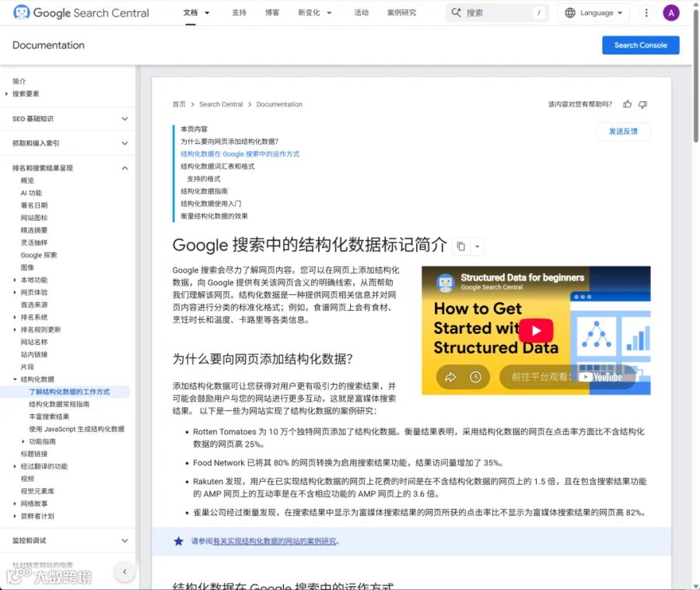
Task: Expand the 网页体验 tree item
Action: [15, 293]
